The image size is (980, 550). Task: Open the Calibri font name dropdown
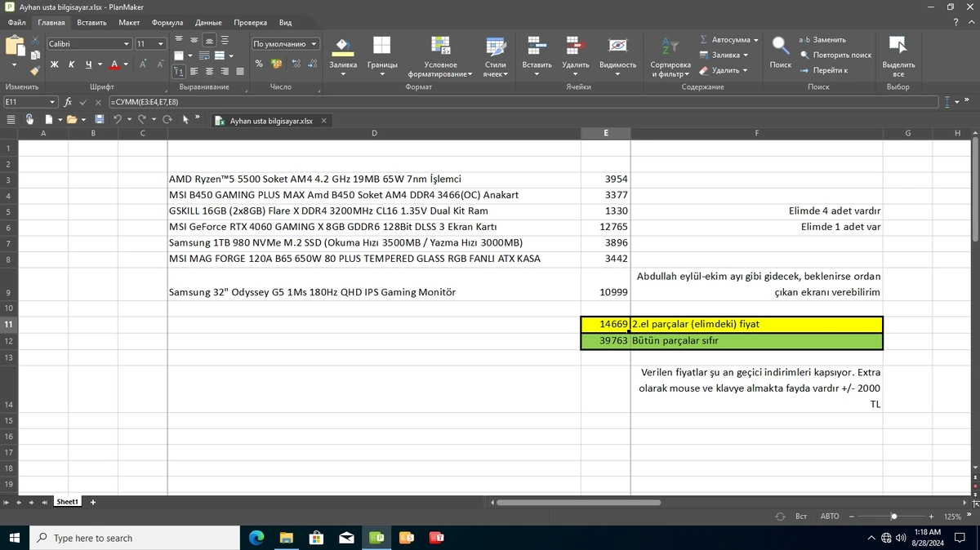coord(89,44)
